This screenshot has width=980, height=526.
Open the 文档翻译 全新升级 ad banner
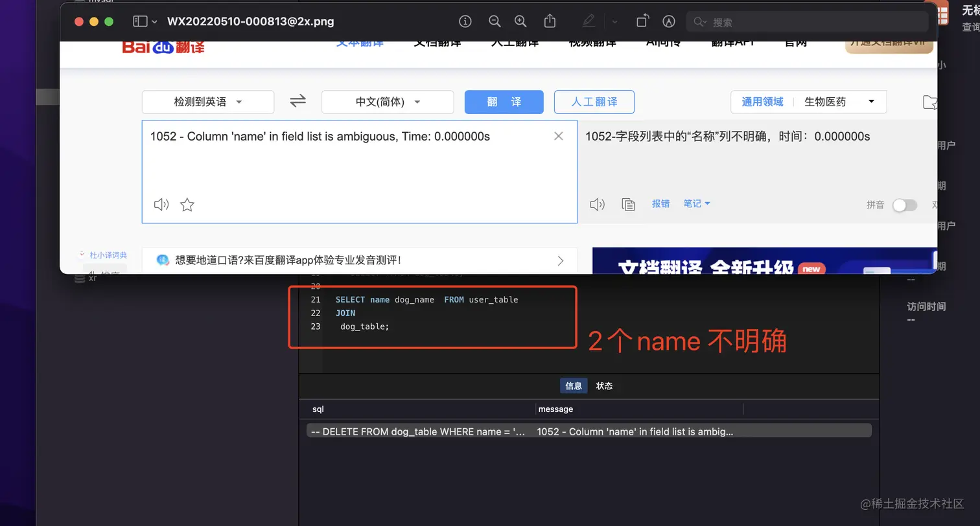764,260
